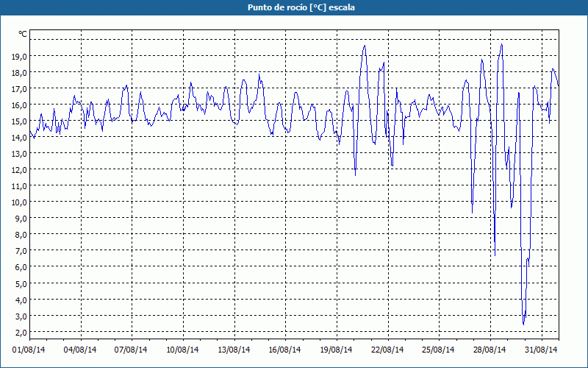Click the 19,0 y-axis label

click(19, 57)
